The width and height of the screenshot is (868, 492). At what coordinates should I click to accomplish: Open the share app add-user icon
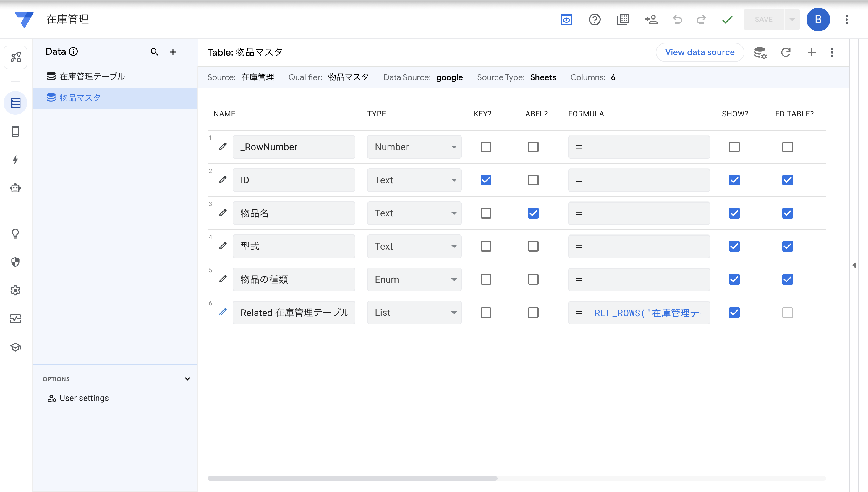(x=651, y=20)
